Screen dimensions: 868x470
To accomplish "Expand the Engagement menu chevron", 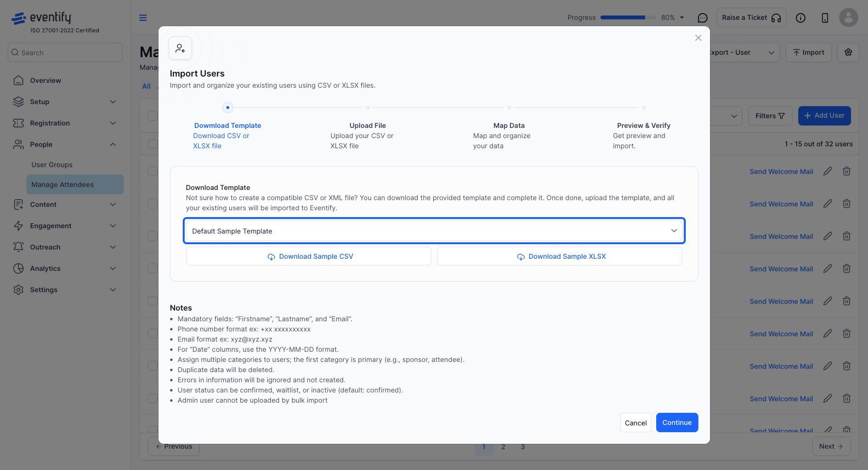I will click(x=113, y=226).
